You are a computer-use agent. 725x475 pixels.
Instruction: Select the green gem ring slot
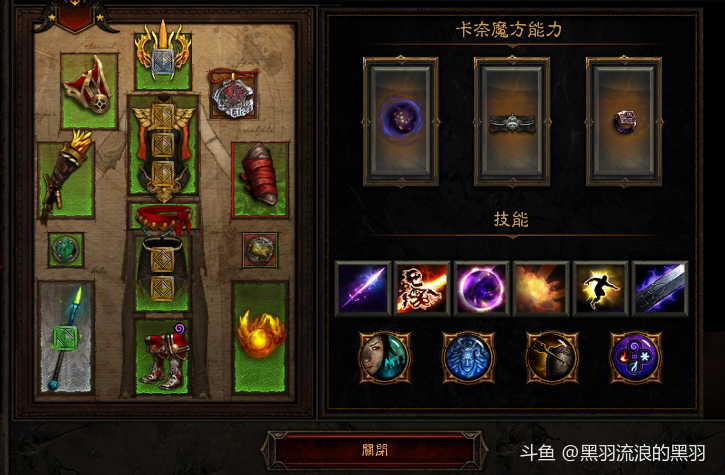(x=66, y=250)
